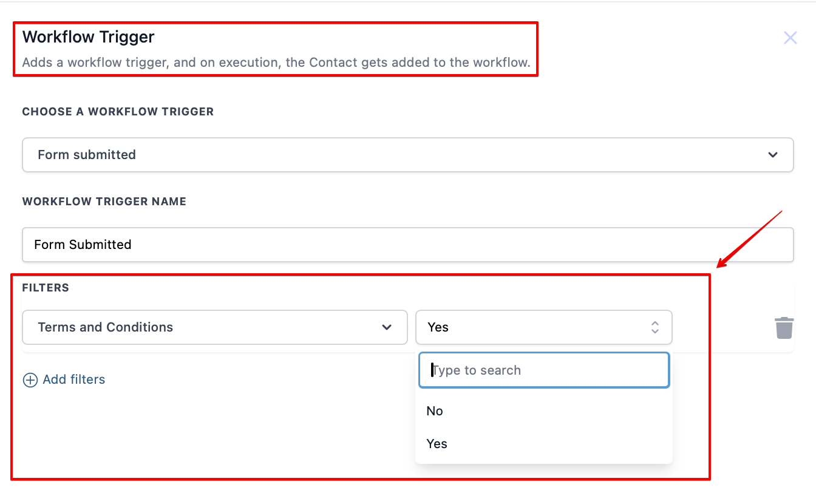
Task: Click the Form Submitted trigger name input
Action: point(407,245)
